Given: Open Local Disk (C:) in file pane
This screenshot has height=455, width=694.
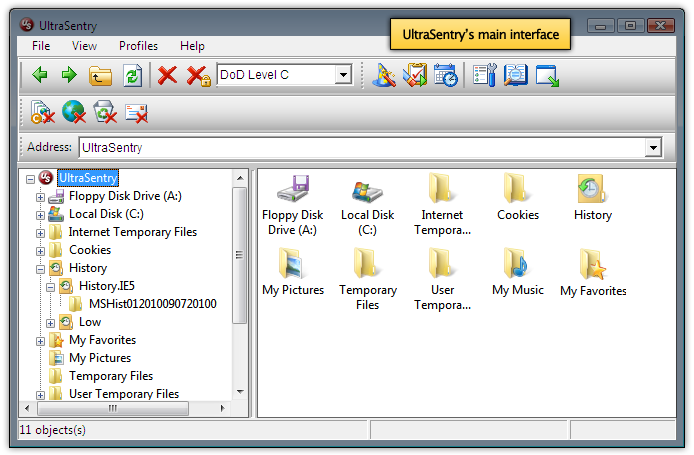Looking at the screenshot, I should [x=367, y=205].
